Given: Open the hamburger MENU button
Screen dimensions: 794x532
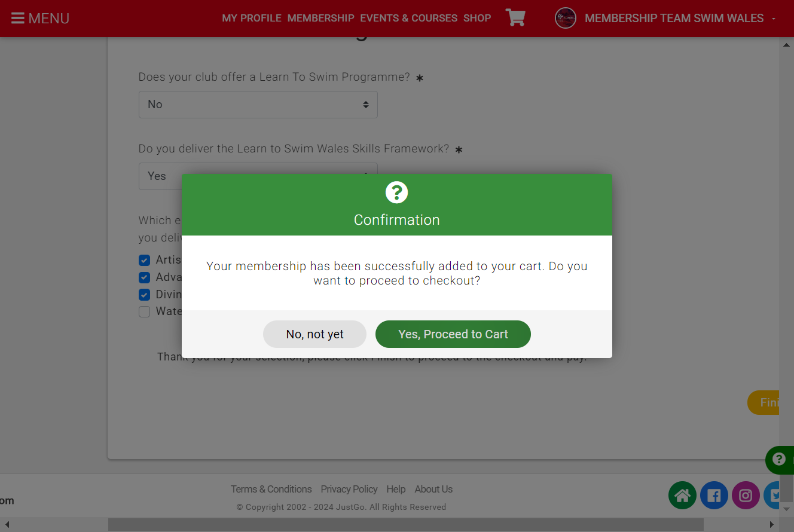Looking at the screenshot, I should (x=40, y=19).
